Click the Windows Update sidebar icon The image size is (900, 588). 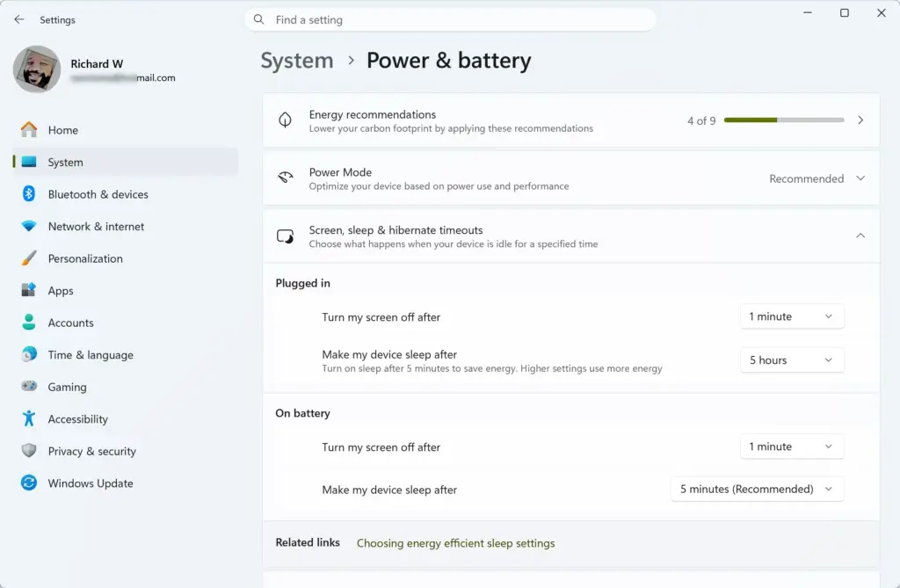pos(29,483)
